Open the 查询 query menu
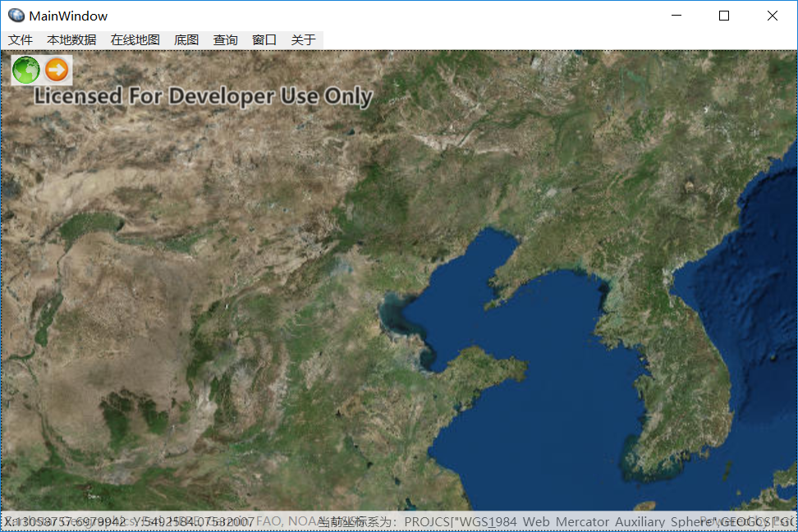This screenshot has width=798, height=532. [x=225, y=39]
